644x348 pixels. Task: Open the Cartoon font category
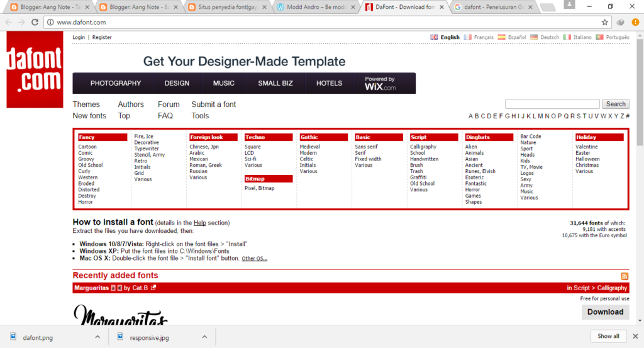(x=87, y=147)
